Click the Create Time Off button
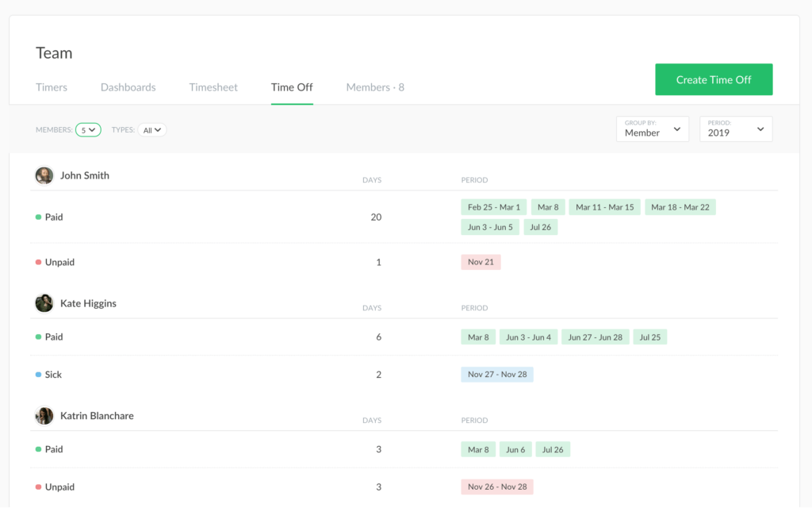This screenshot has width=812, height=508. click(713, 79)
